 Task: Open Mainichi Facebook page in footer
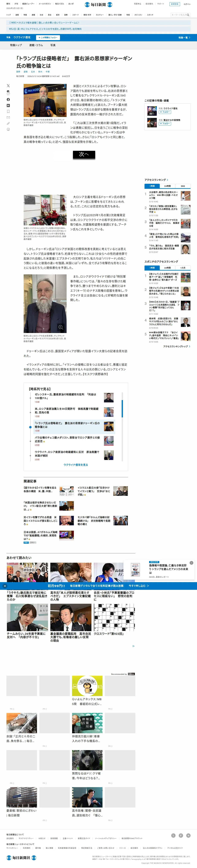coord(181,835)
